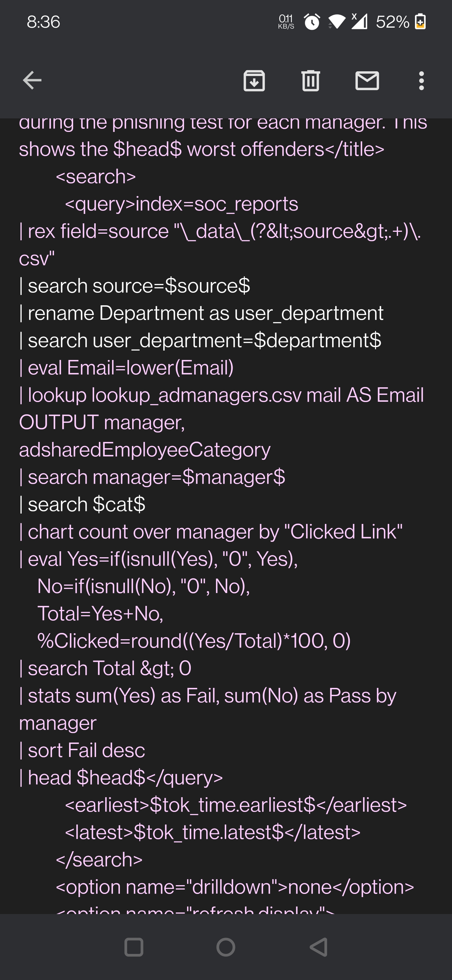The height and width of the screenshot is (980, 452).
Task: Go back using the top arrow
Action: click(32, 80)
